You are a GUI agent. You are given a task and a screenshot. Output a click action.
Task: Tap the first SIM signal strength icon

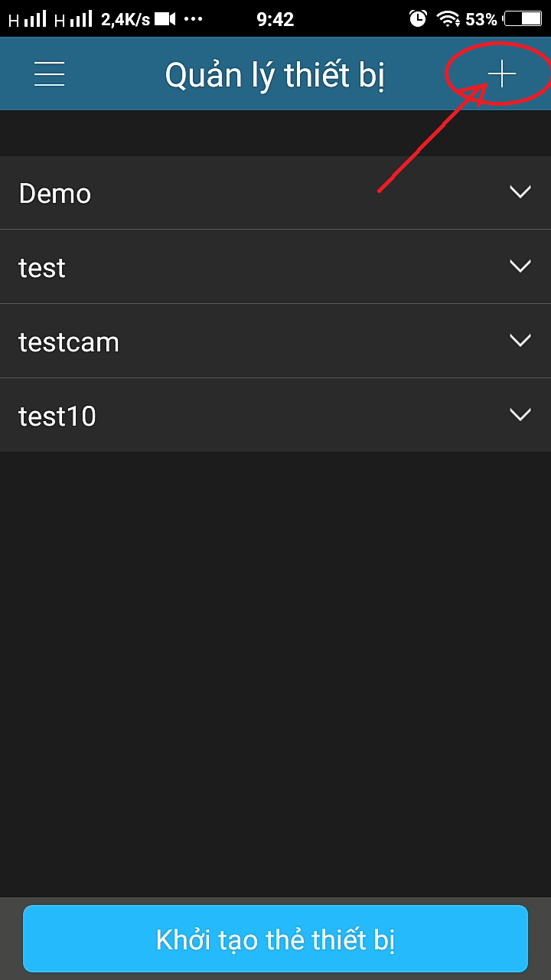point(28,19)
